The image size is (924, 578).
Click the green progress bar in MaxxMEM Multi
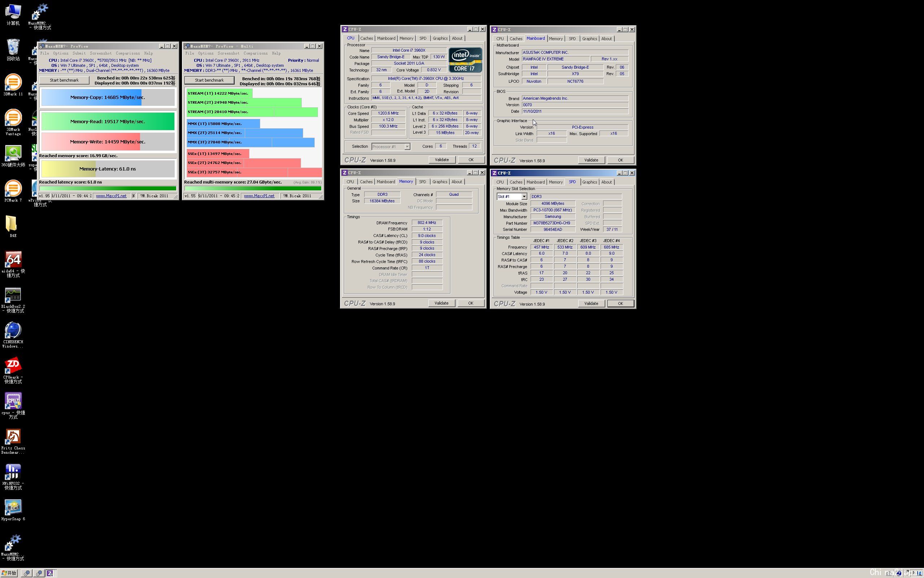point(253,189)
